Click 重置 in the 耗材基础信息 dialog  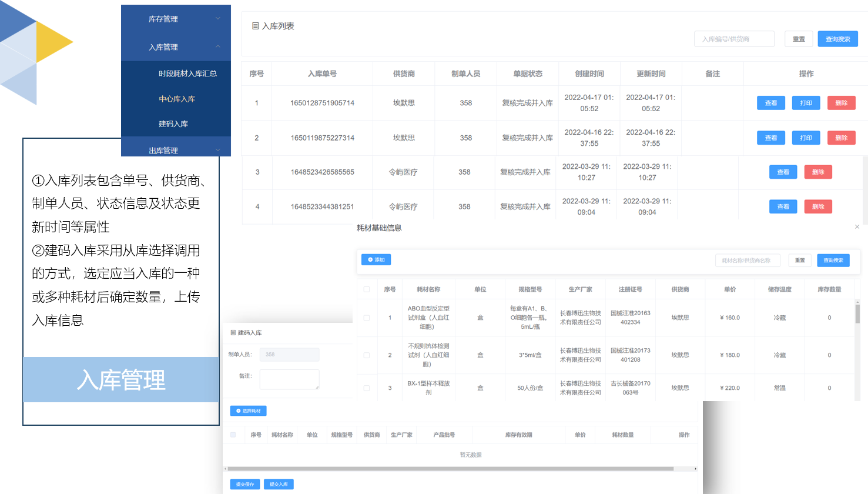(x=800, y=260)
